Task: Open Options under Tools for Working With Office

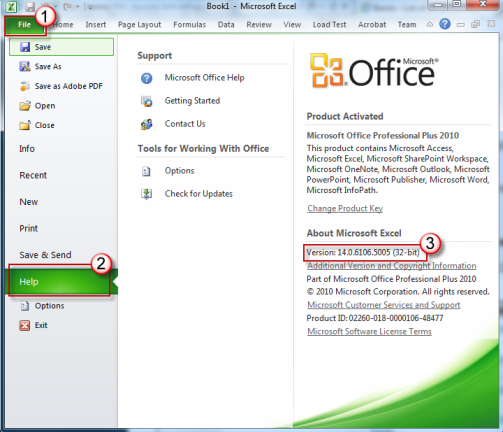Action: point(179,171)
